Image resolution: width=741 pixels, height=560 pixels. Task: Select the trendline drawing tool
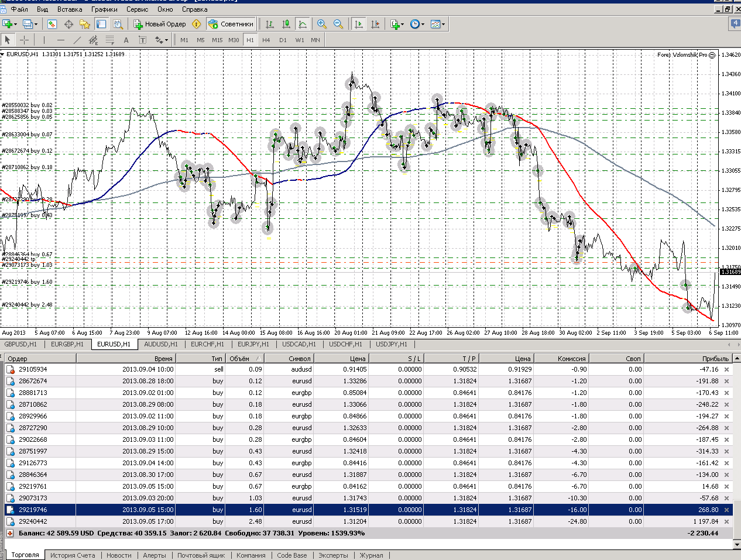77,40
